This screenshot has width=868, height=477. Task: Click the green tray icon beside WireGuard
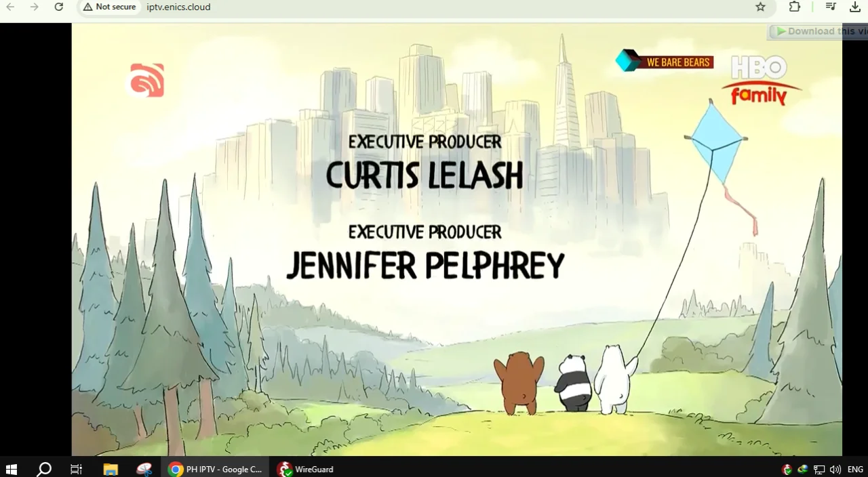tap(803, 469)
